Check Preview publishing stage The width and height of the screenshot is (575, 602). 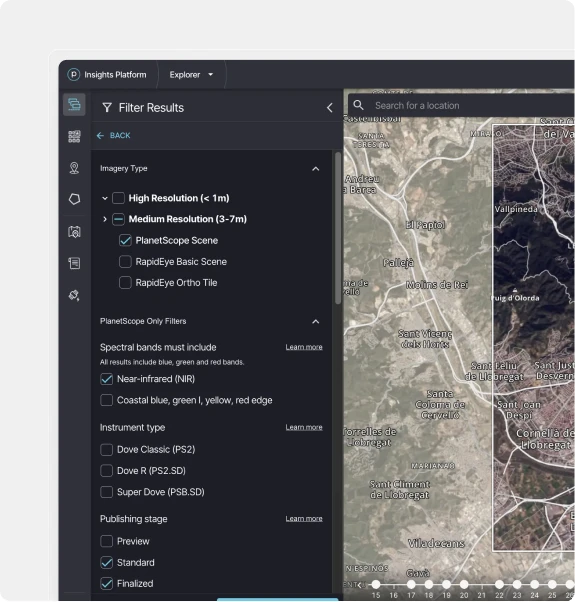point(106,541)
